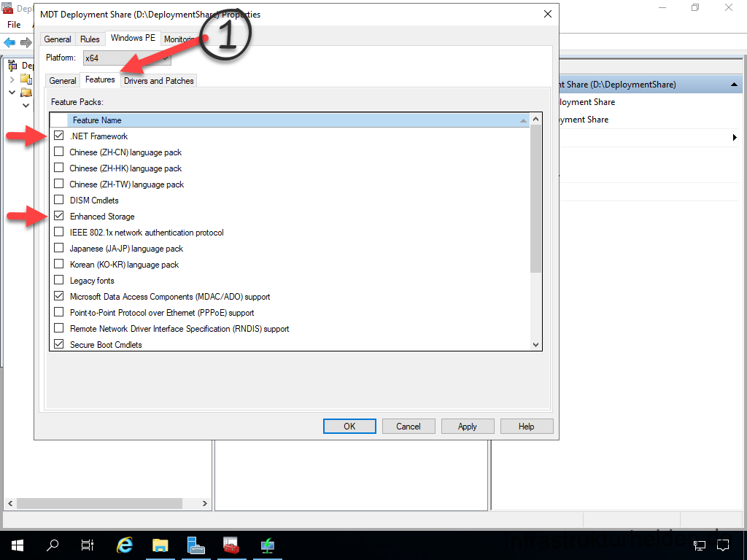Click the feature list scroll down arrow
This screenshot has height=560, width=747.
click(536, 344)
